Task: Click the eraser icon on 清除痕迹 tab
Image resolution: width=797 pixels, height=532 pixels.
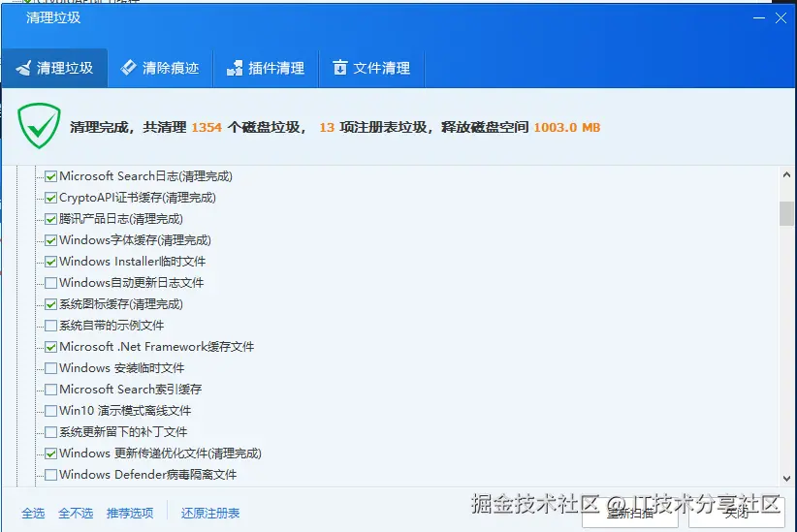Action: click(129, 68)
